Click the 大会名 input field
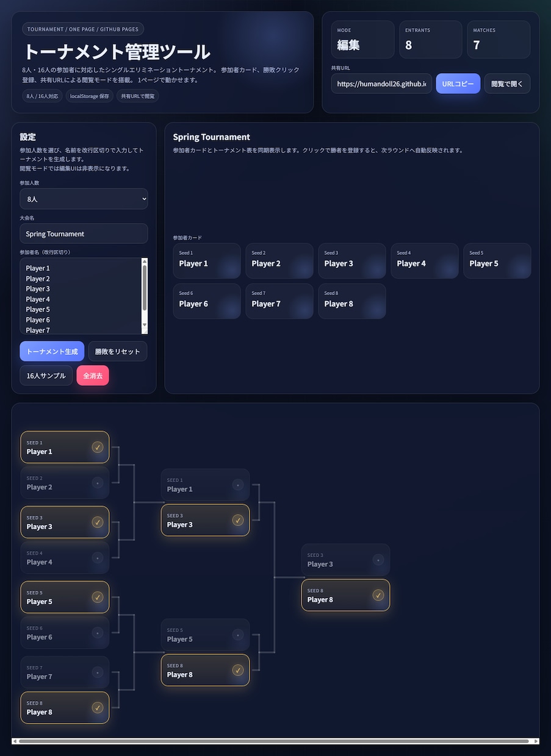 (84, 234)
